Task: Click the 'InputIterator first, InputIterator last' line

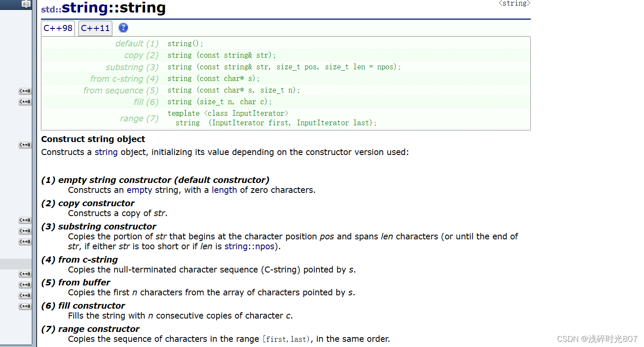Action: 276,123
